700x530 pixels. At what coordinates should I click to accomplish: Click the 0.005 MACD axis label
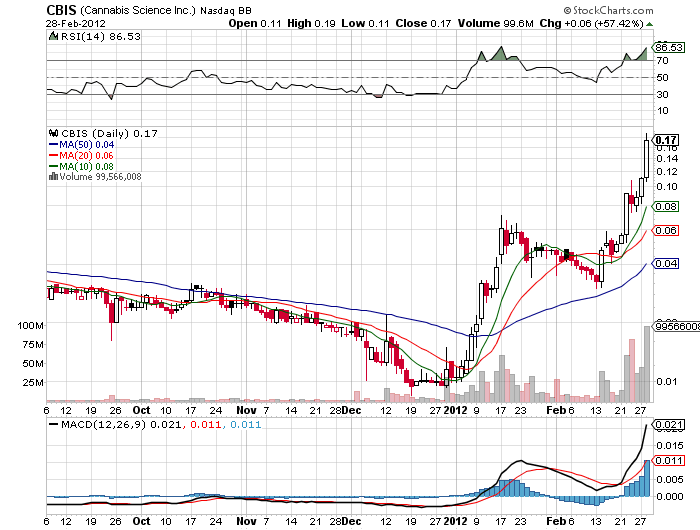(670, 480)
